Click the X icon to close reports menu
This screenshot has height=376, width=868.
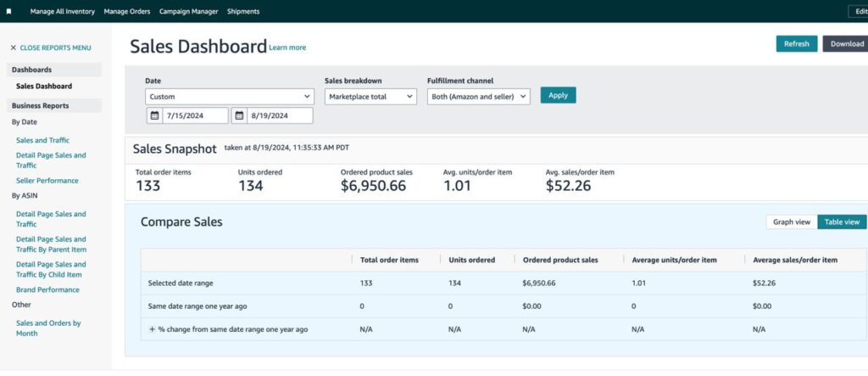coord(14,48)
